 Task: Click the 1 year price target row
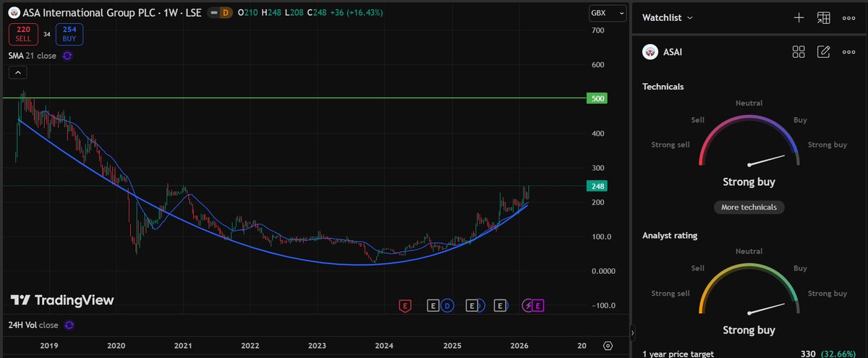point(749,354)
